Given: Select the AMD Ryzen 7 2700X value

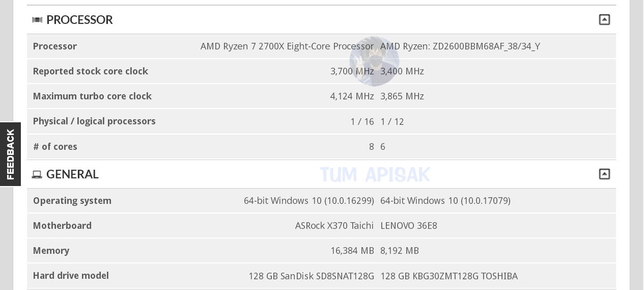Looking at the screenshot, I should pyautogui.click(x=287, y=46).
